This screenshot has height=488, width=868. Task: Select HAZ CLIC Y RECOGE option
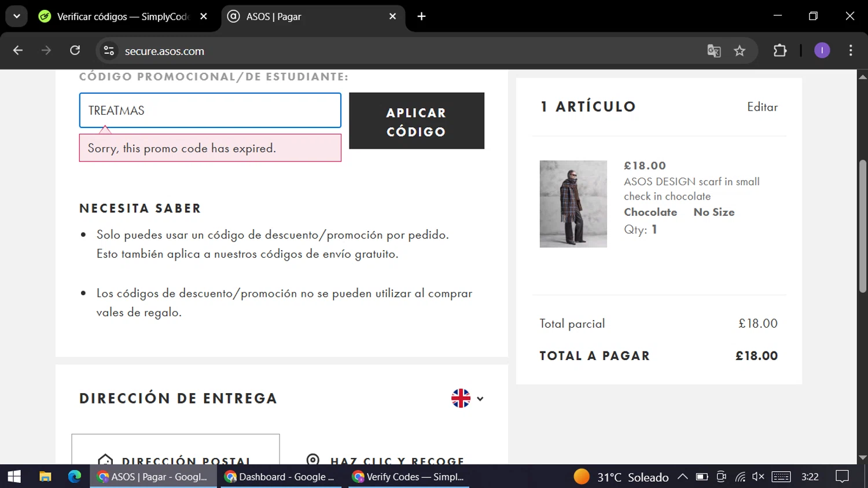click(x=386, y=460)
